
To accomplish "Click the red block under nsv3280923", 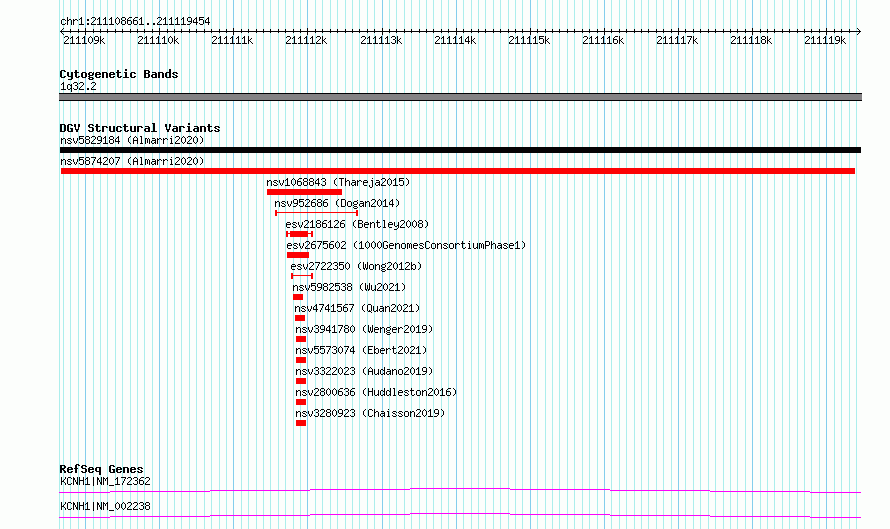I will 301,423.
